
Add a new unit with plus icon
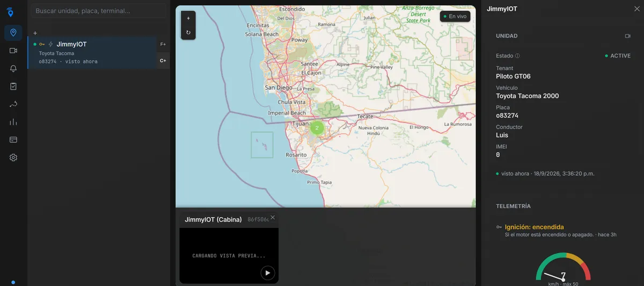(35, 33)
